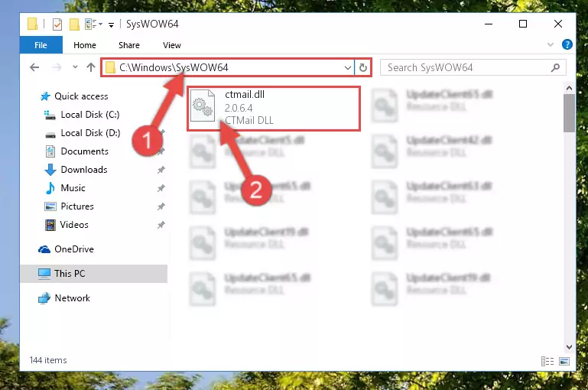Viewport: 588px width, 390px height.
Task: Click the Network icon in the sidebar
Action: (44, 298)
